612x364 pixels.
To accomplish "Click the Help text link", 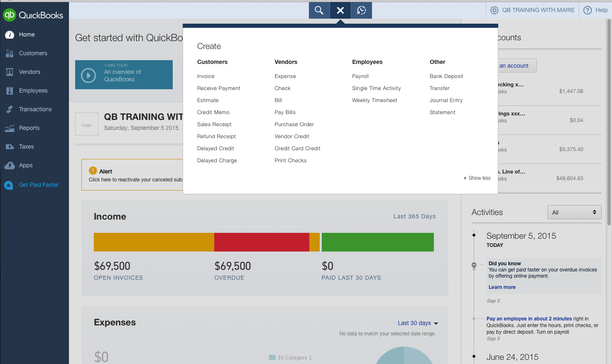I will tap(602, 10).
